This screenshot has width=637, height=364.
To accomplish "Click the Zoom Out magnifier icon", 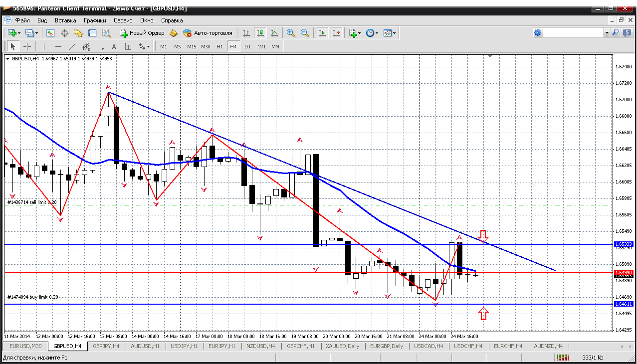I will point(305,33).
